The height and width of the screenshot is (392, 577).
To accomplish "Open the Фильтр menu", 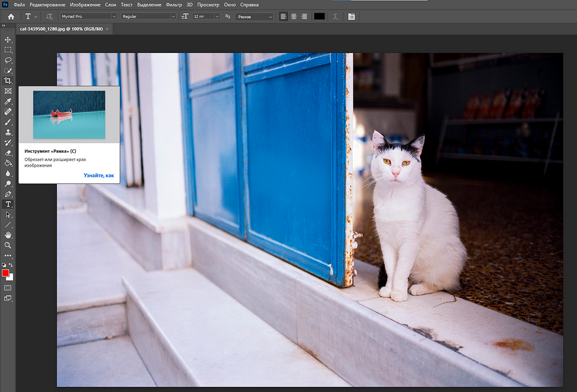I will point(174,4).
